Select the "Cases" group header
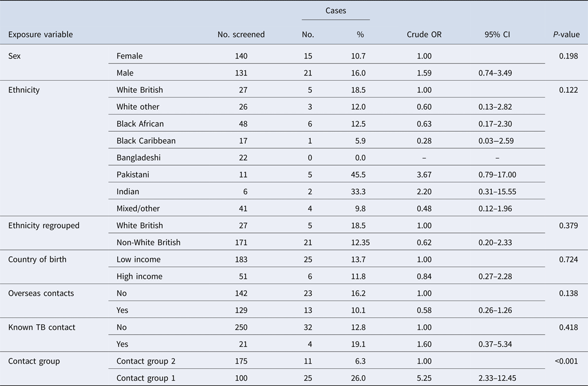Viewport: 588px width, 386px height. click(x=335, y=10)
